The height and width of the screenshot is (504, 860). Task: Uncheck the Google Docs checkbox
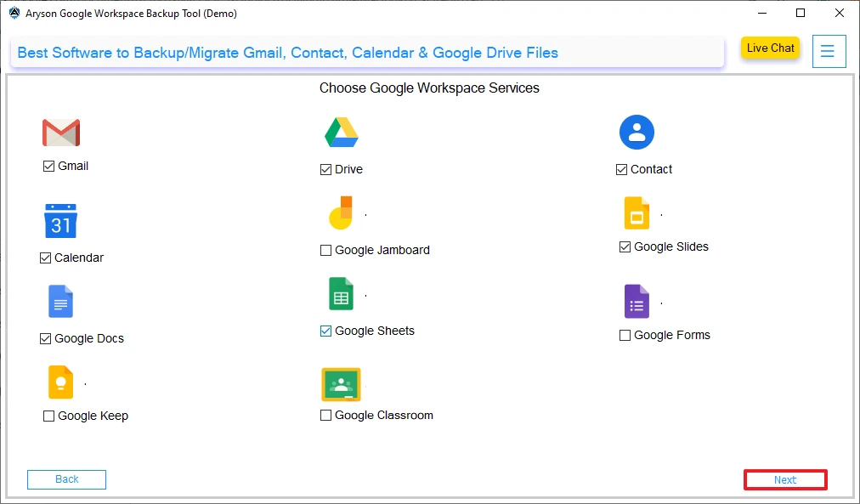[x=46, y=338]
